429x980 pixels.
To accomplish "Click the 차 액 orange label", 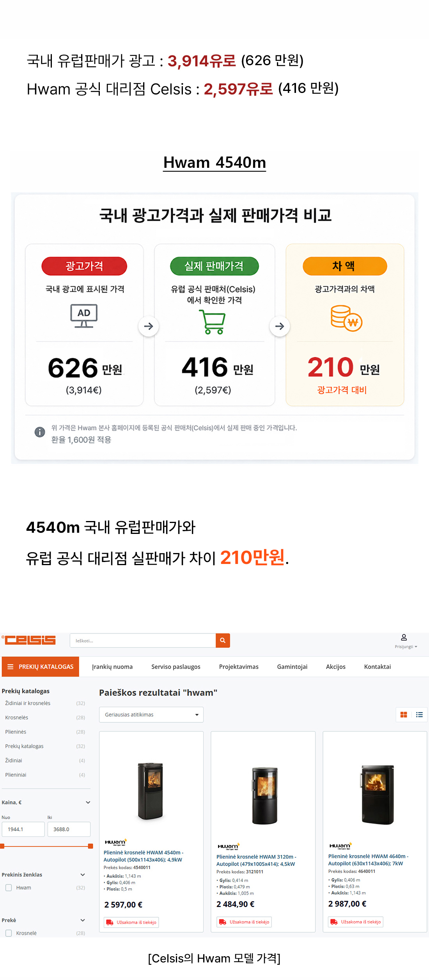I will 345,266.
